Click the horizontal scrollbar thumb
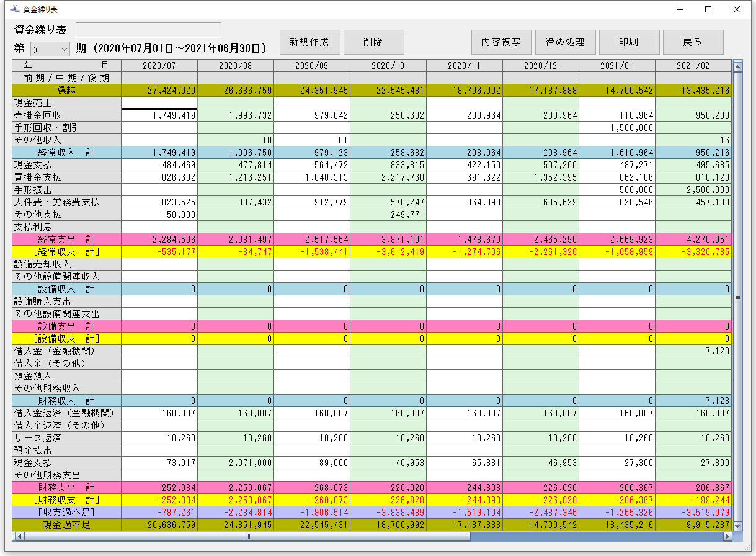The height and width of the screenshot is (556, 756). (248, 537)
